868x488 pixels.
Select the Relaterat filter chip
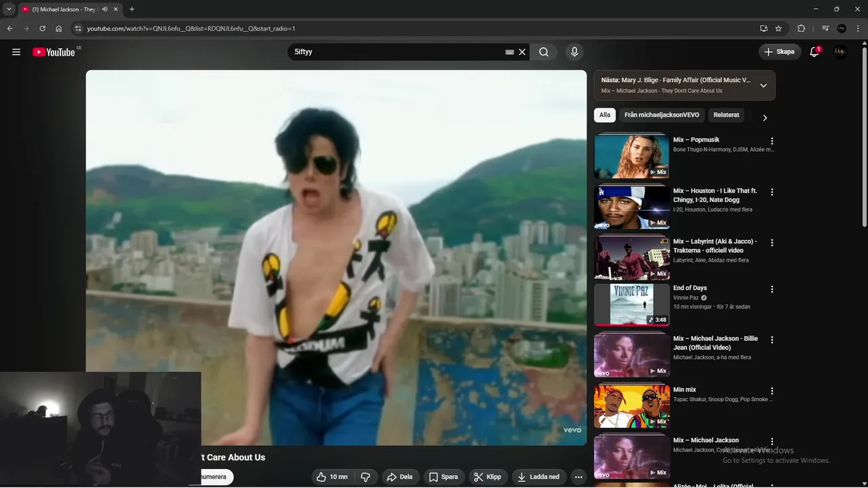[726, 115]
